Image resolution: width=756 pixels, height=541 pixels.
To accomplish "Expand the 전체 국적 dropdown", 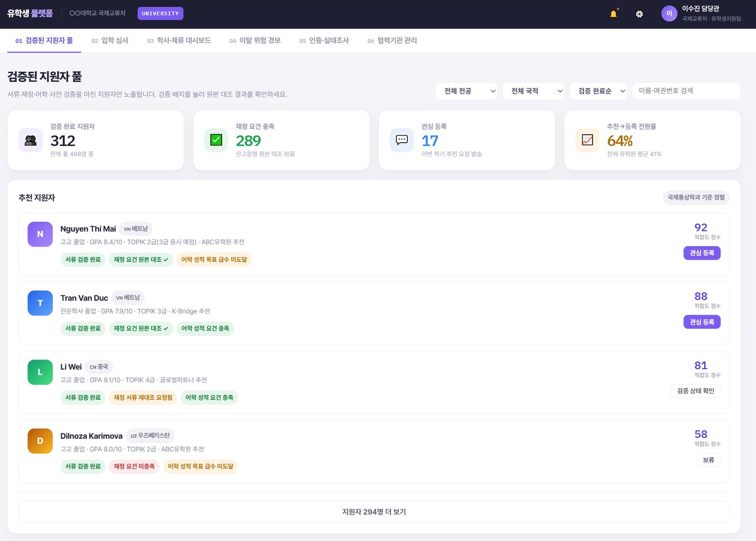I will 534,91.
